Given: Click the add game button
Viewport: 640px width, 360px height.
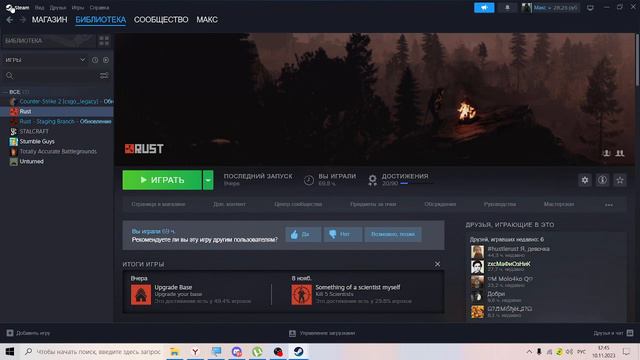Looking at the screenshot, I should pos(28,333).
